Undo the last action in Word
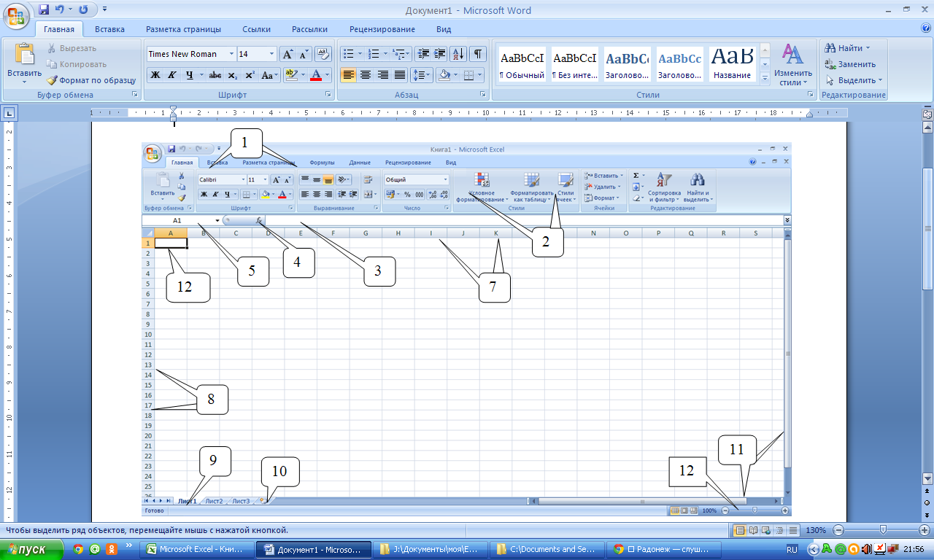 pyautogui.click(x=60, y=10)
